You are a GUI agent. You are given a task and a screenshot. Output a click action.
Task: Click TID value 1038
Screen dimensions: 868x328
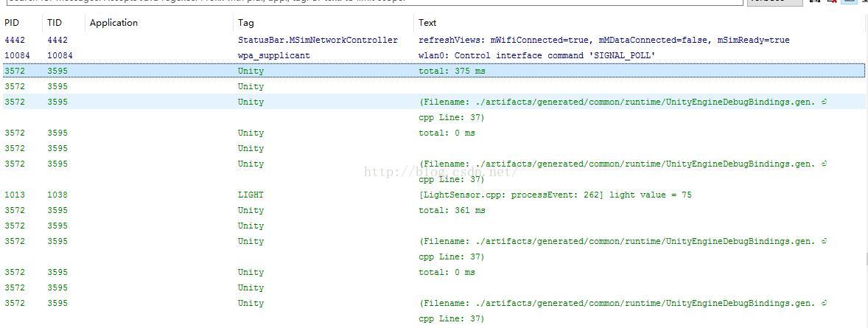[57, 195]
